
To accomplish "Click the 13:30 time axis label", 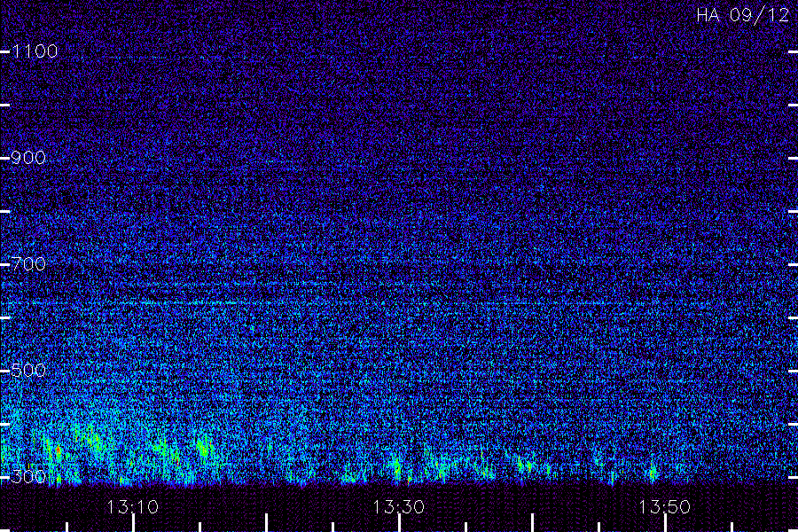I will [398, 507].
